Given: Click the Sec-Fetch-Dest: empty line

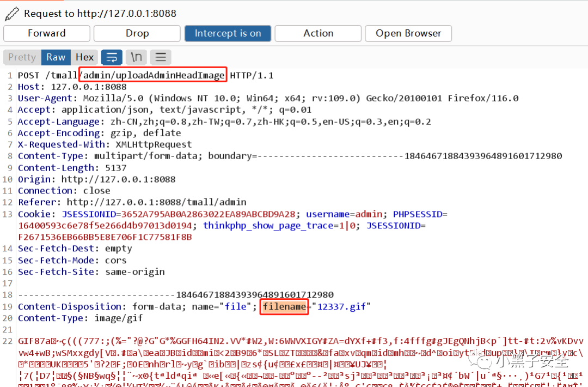Looking at the screenshot, I should pyautogui.click(x=75, y=249).
